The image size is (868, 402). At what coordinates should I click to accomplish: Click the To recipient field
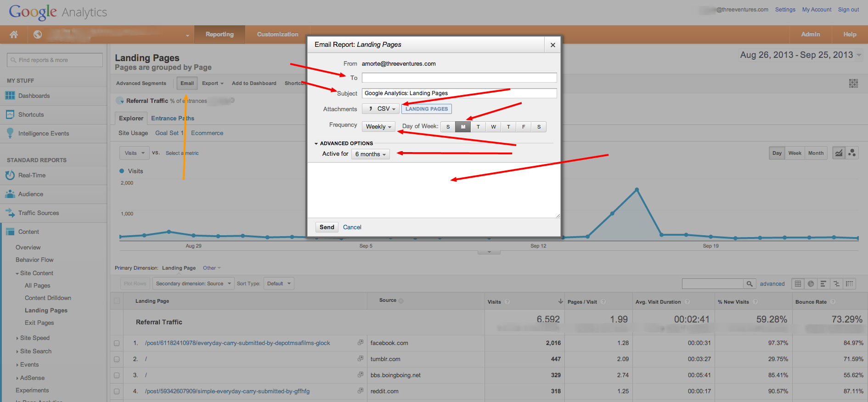click(x=459, y=78)
